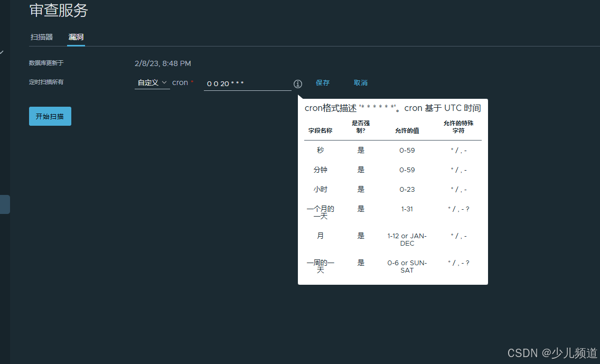Click the 秒 row in the cron table

coord(320,150)
